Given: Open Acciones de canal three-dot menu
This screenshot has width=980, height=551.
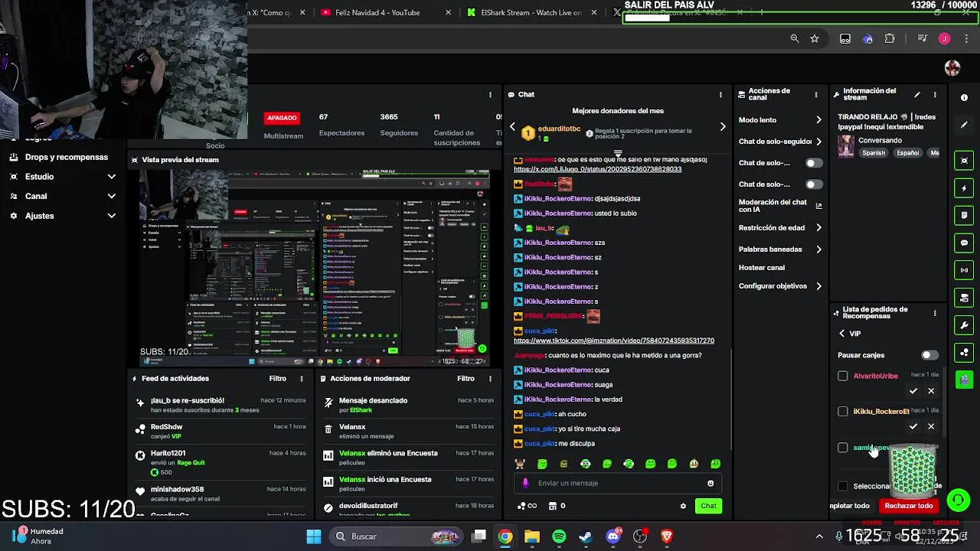Looking at the screenshot, I should point(816,95).
